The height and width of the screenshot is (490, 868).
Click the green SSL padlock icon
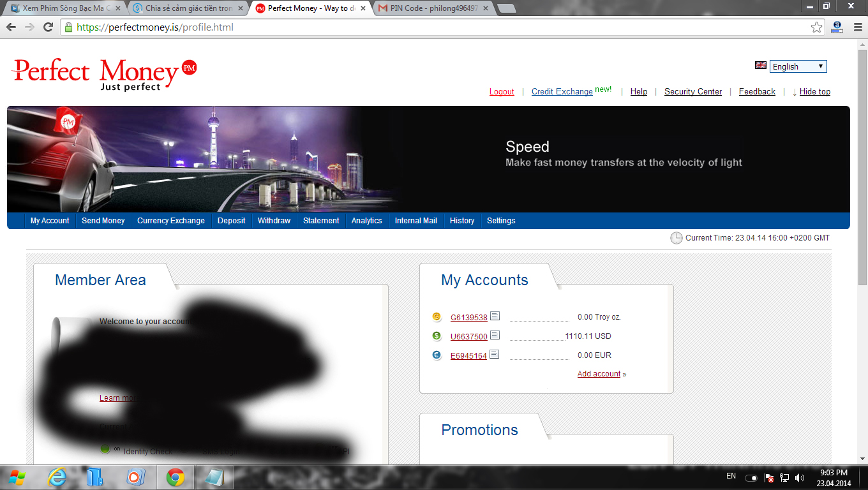click(x=69, y=27)
